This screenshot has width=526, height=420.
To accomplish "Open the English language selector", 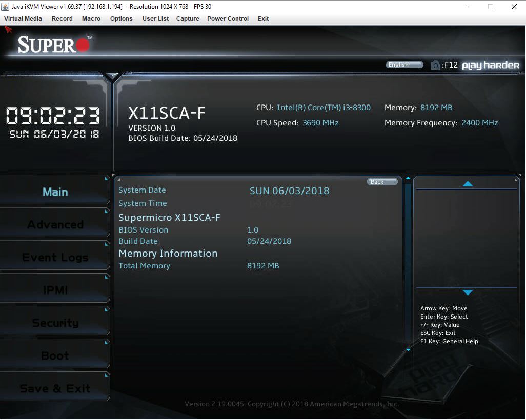I will point(404,65).
